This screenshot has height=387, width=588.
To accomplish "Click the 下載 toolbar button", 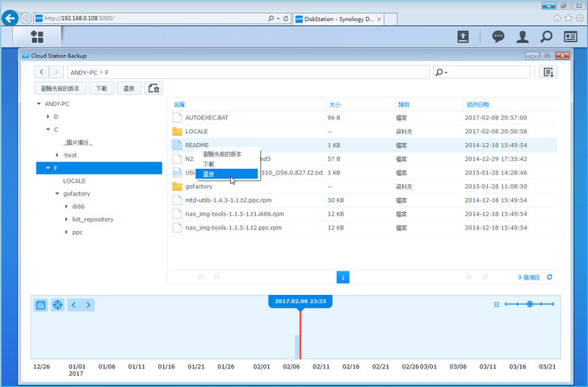I will (101, 89).
